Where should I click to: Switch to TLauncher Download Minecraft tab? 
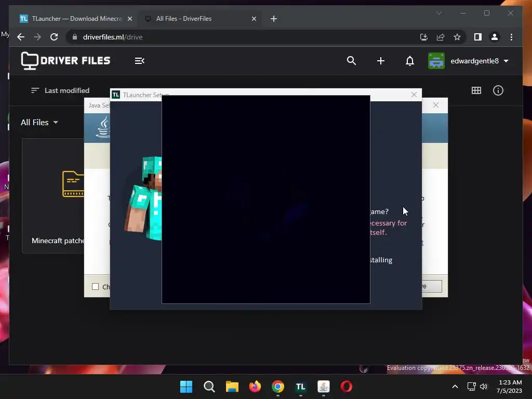click(x=76, y=19)
